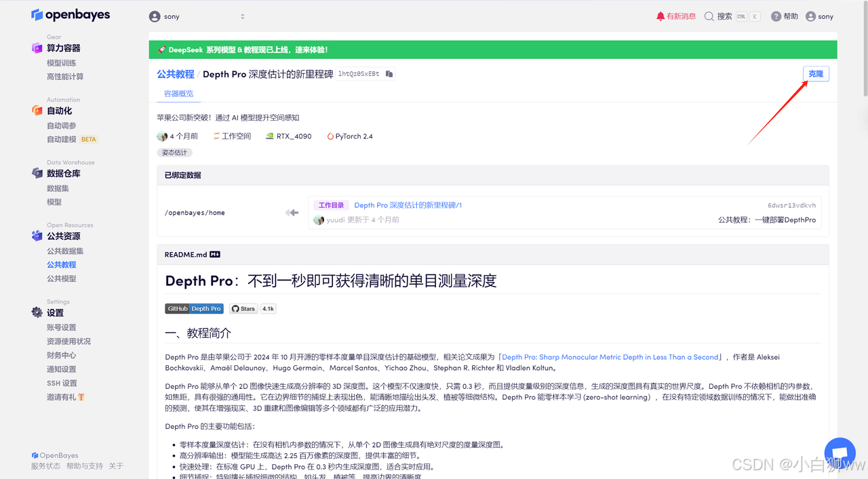Collapse the bound data panel with chevron arrows

pyautogui.click(x=292, y=212)
